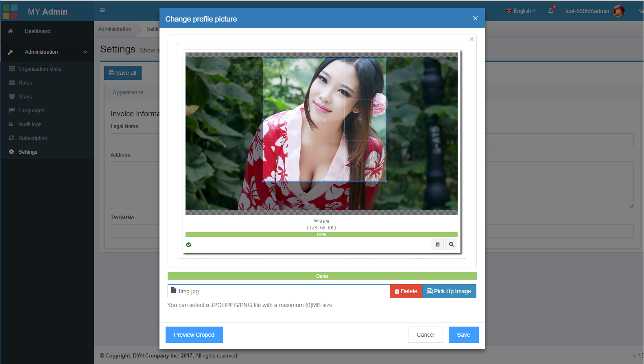Collapse the Administration menu chevron
This screenshot has height=364, width=644.
[85, 52]
